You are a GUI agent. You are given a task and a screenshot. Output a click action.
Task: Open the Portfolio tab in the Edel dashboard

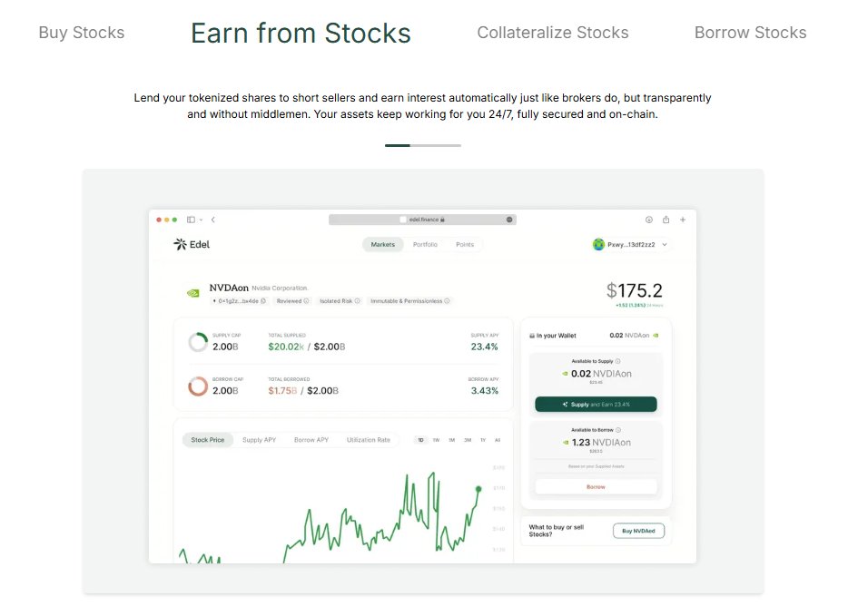pyautogui.click(x=425, y=244)
